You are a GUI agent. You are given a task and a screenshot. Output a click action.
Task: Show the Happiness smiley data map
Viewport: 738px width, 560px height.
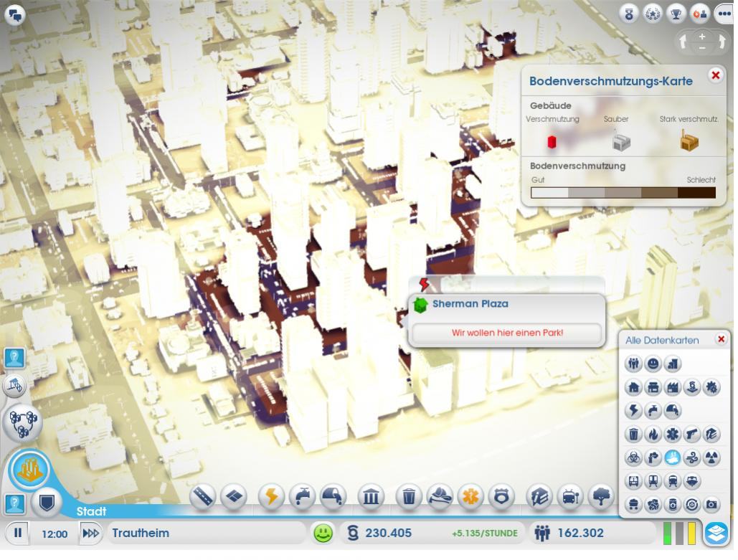click(x=653, y=364)
